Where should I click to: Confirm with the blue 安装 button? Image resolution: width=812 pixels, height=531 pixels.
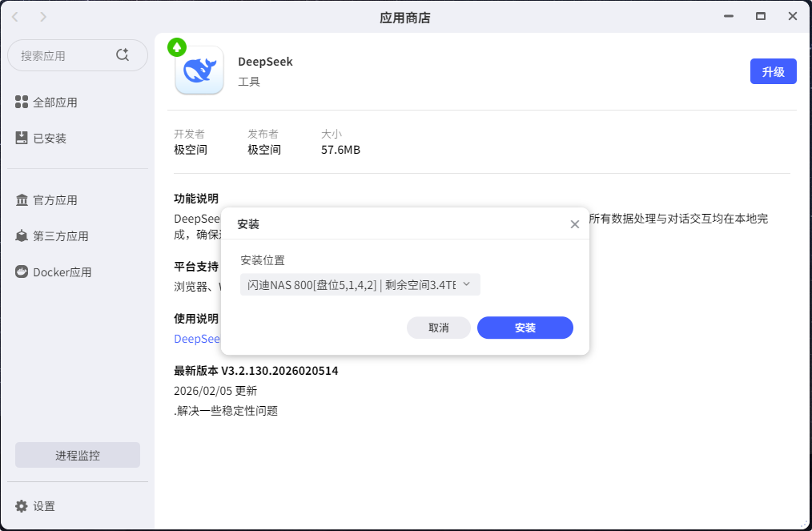pyautogui.click(x=525, y=328)
